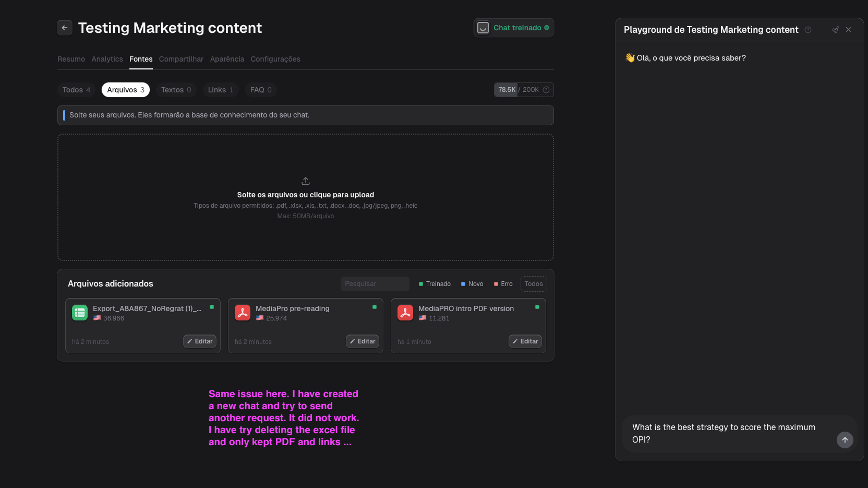The height and width of the screenshot is (488, 868).
Task: Click the upload icon in the drop zone
Action: [306, 181]
